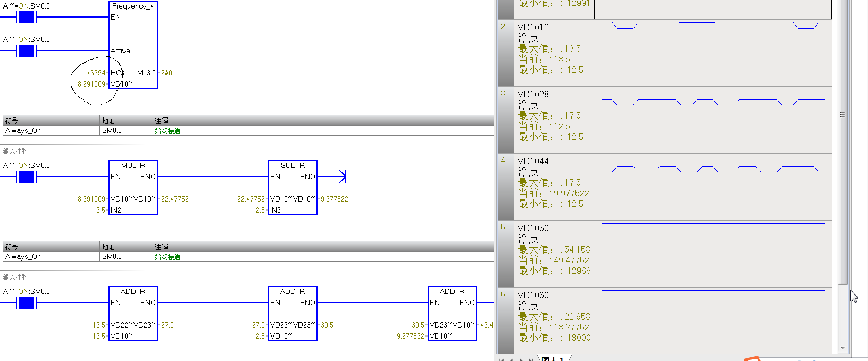Select the VD1044 trend waveform area

(x=713, y=187)
